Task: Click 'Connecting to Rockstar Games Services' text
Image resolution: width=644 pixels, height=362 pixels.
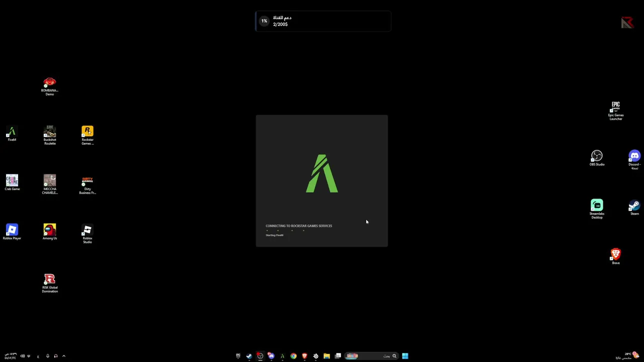Action: coord(299,226)
